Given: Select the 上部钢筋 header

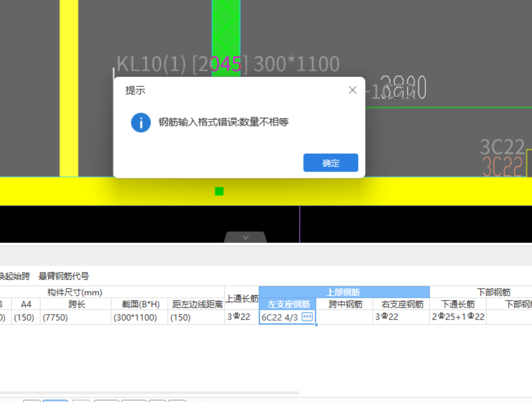Looking at the screenshot, I should 344,292.
